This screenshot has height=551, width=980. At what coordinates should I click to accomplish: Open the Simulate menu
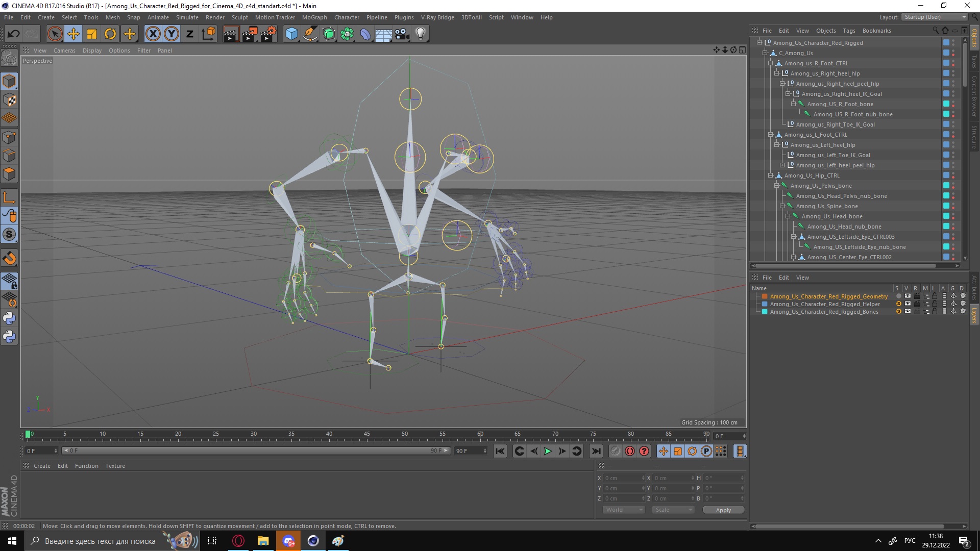[x=187, y=17]
